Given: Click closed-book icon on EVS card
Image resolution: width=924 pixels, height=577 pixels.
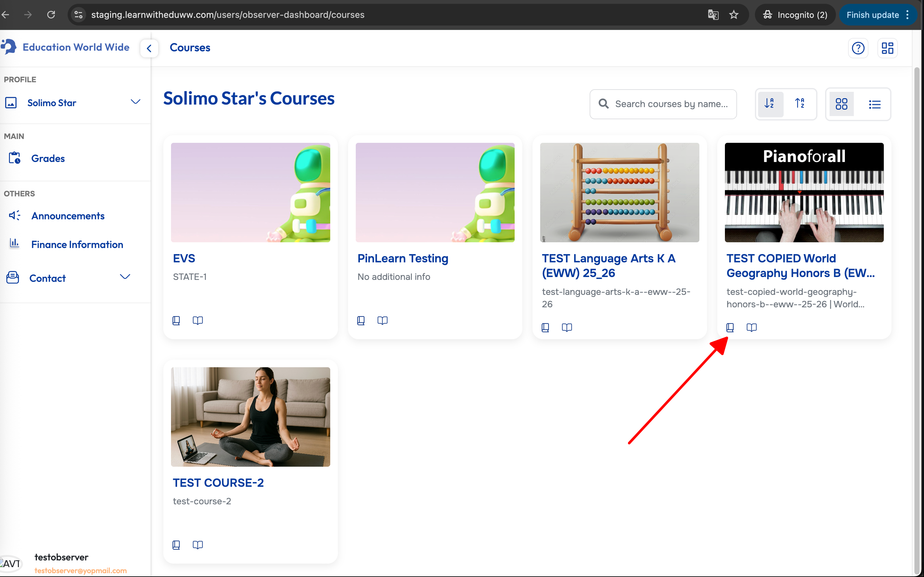Looking at the screenshot, I should [x=176, y=320].
